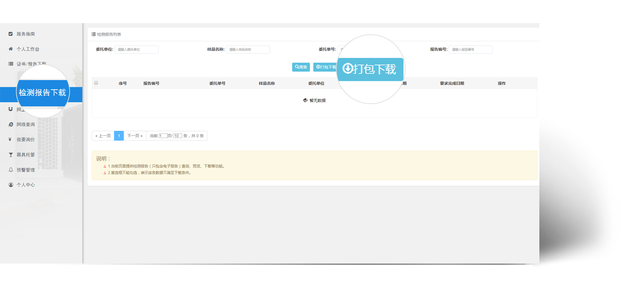Click the 服务指南 check icon in sidebar

tap(11, 34)
